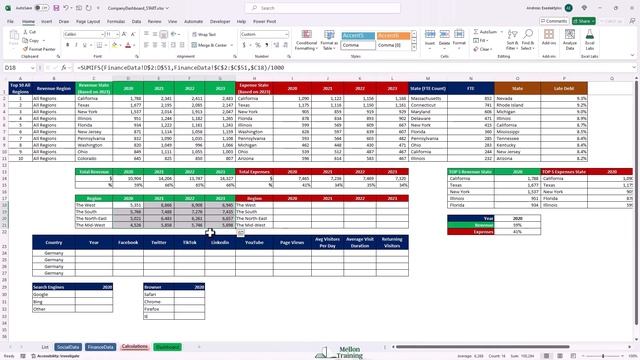640x360 pixels.
Task: Toggle bold formatting
Action: coord(68,45)
